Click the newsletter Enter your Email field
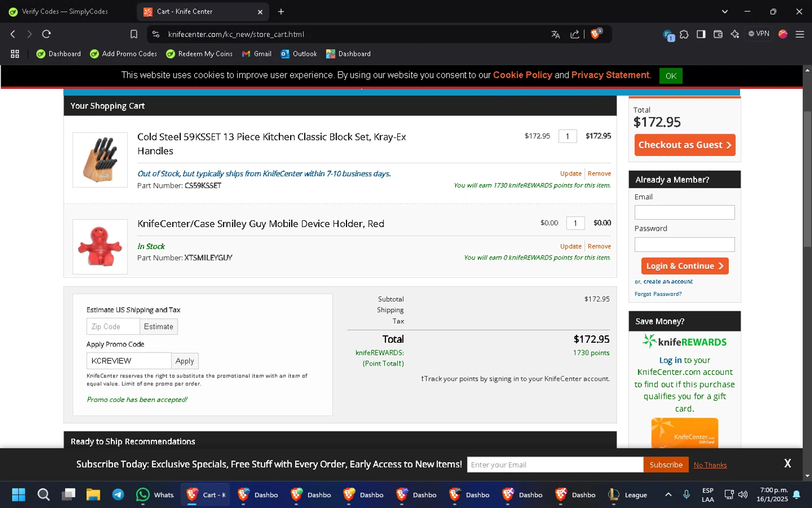812x508 pixels. 555,465
